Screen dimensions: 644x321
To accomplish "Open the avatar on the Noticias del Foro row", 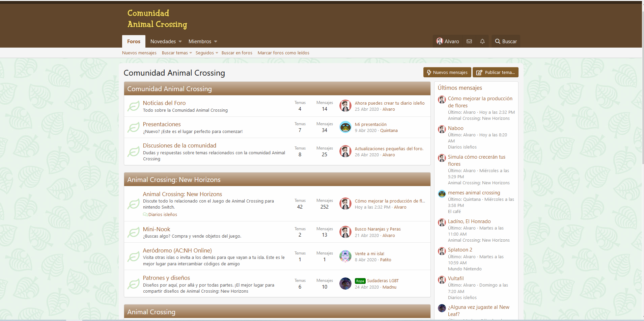I will coord(345,106).
